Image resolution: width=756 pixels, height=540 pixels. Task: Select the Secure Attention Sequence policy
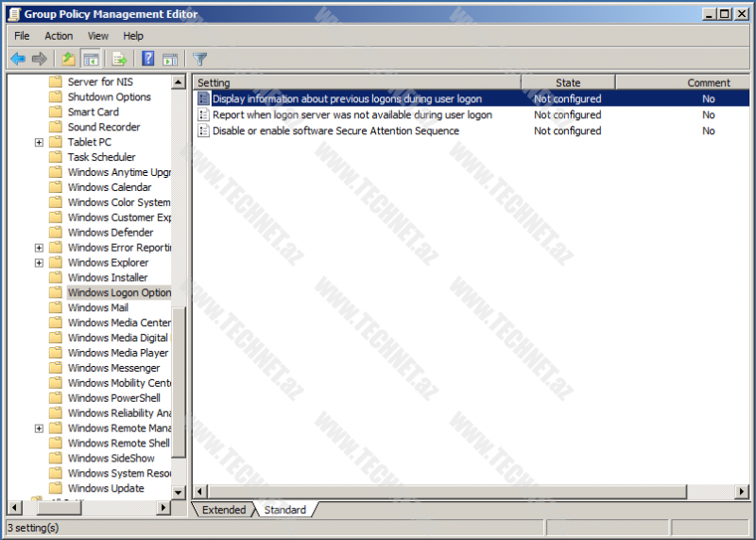pos(335,131)
